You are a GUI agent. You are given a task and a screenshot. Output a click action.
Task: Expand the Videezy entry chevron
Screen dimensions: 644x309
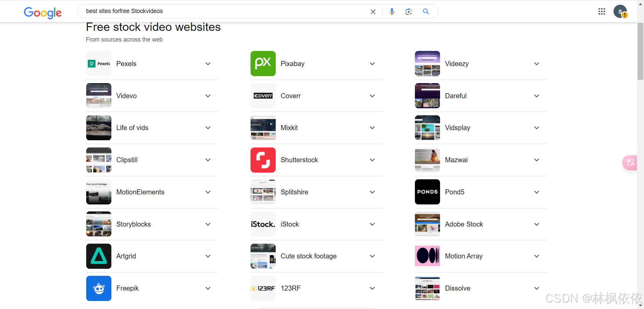537,64
